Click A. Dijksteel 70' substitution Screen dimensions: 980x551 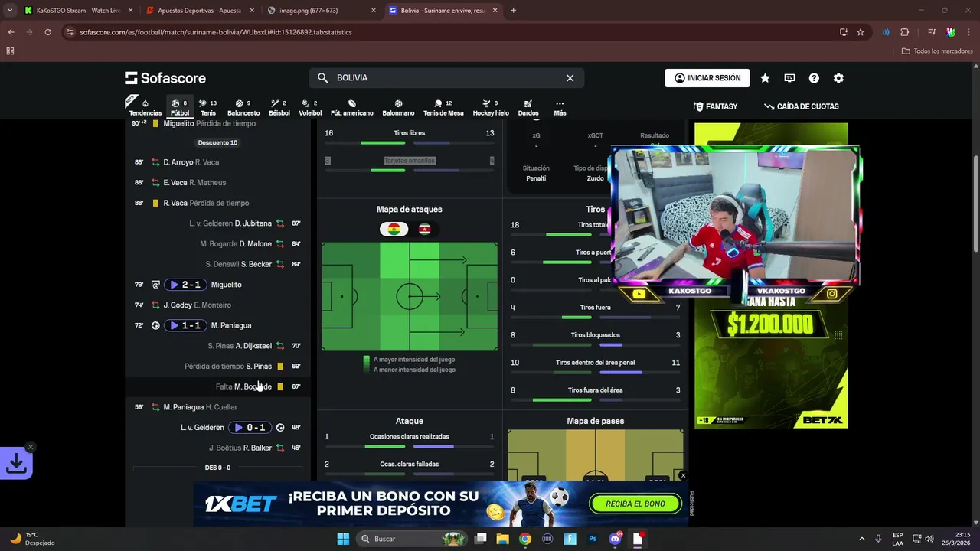253,346
